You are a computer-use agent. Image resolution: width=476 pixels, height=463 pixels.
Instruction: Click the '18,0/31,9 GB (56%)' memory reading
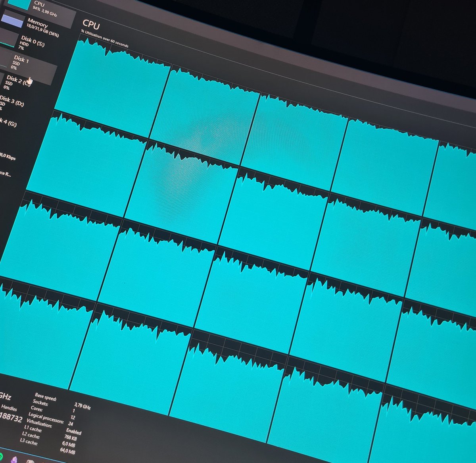pos(42,31)
